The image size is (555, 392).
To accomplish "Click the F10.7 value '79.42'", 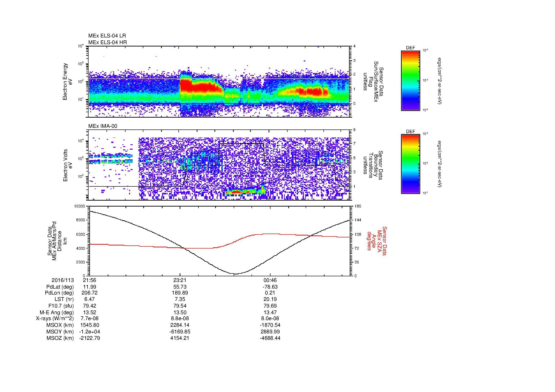I will (89, 306).
